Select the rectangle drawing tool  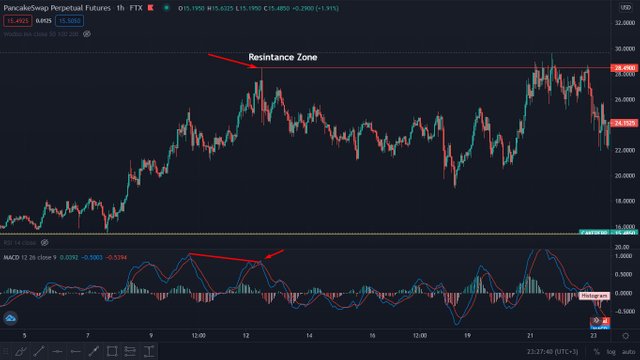click(x=112, y=351)
